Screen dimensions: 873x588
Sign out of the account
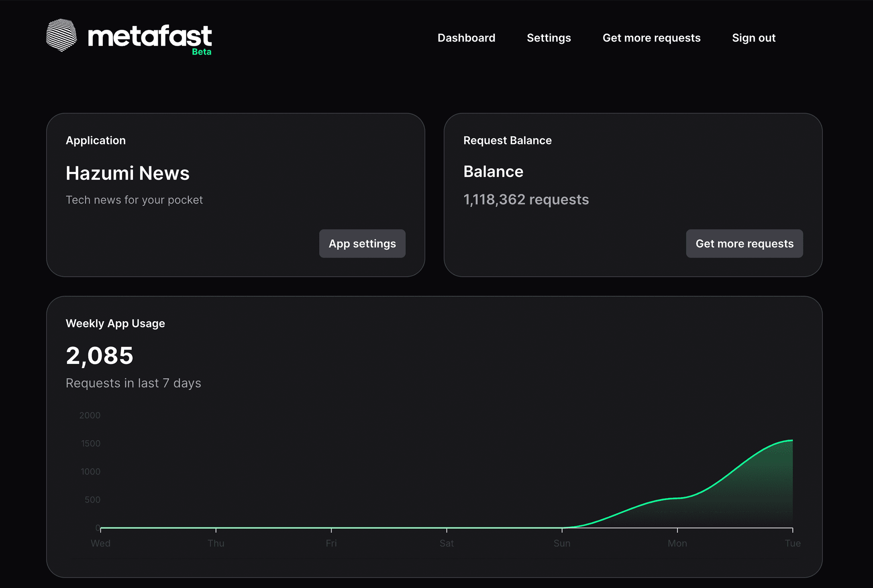(753, 38)
